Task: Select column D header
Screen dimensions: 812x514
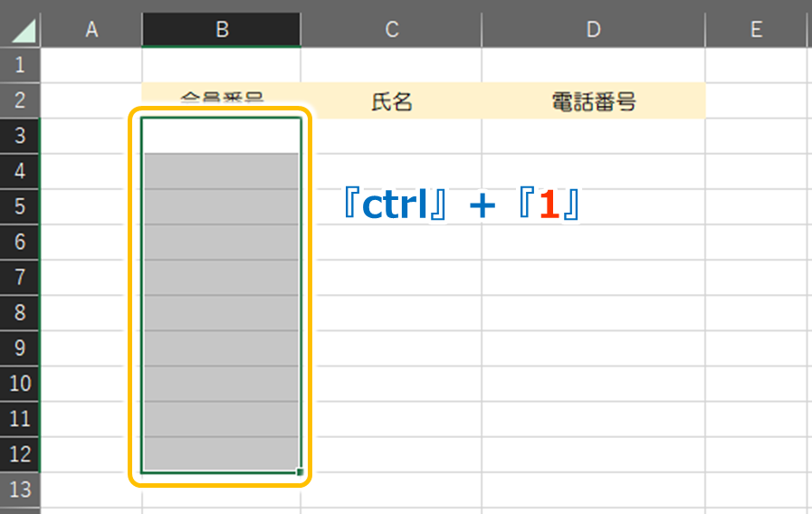Action: [x=593, y=30]
